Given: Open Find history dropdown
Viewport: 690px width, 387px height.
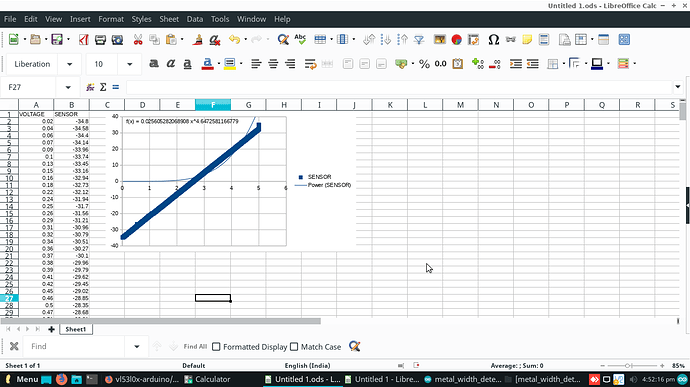Looking at the screenshot, I should [137, 346].
